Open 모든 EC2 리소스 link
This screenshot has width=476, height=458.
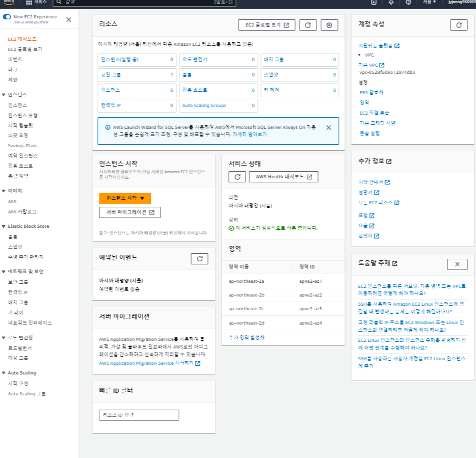click(379, 203)
